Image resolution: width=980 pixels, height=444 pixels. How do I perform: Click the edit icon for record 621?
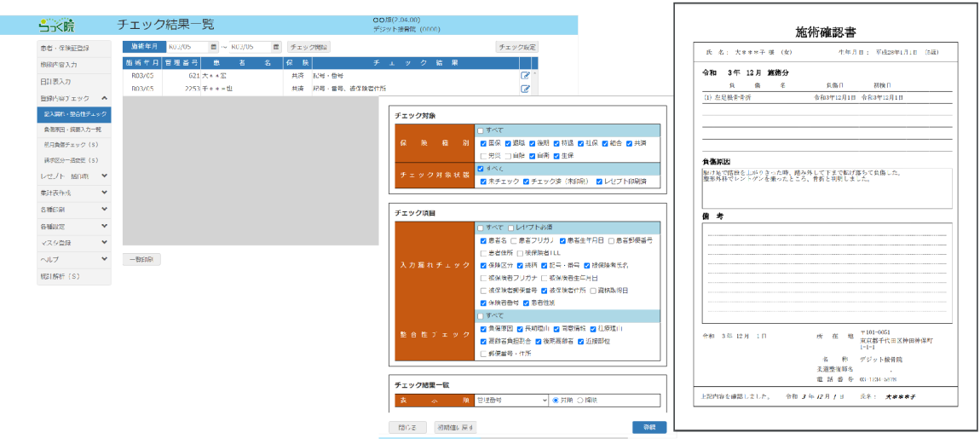(525, 76)
